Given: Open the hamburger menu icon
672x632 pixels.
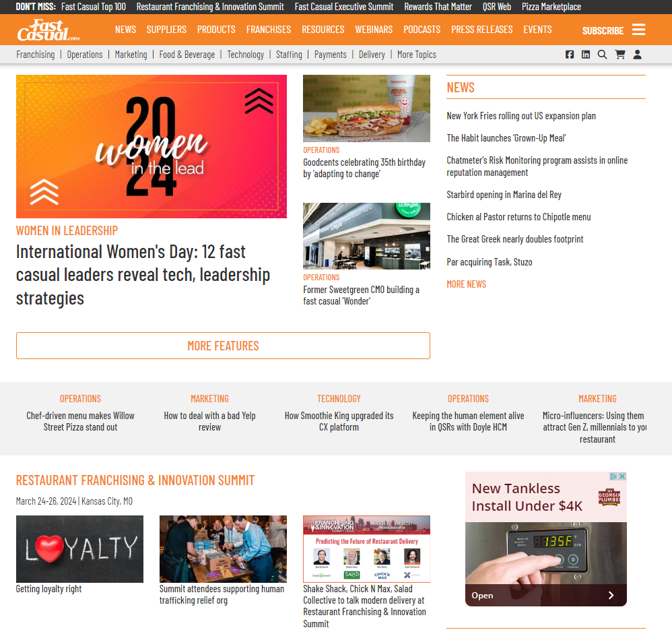Looking at the screenshot, I should pyautogui.click(x=638, y=30).
